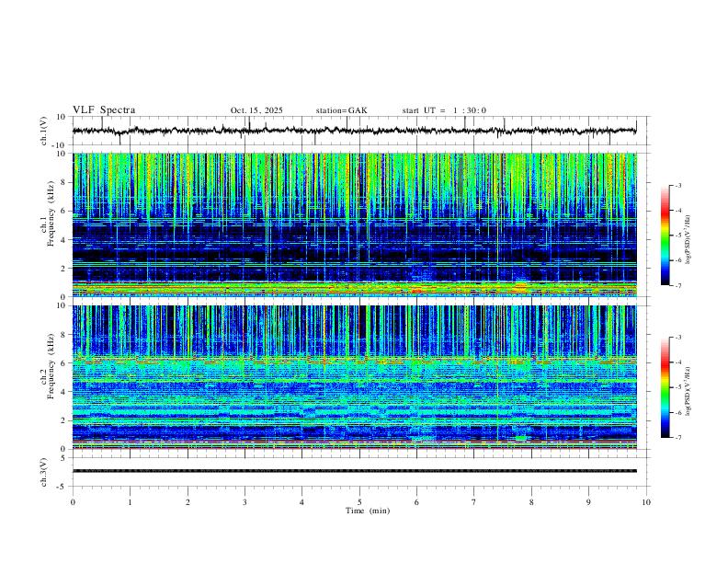The height and width of the screenshot is (563, 728).
Task: Click the '-5' tick on ch.3(V) axis
Action: coord(63,487)
